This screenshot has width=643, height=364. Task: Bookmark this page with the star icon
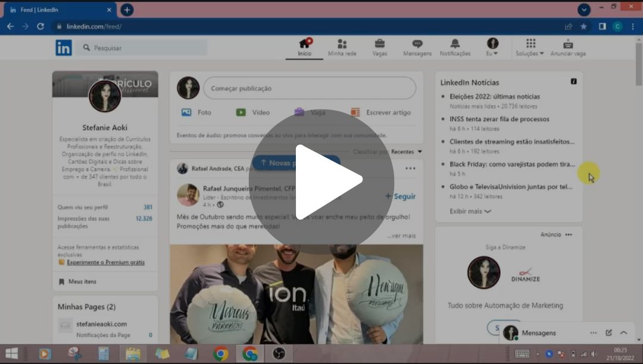583,27
